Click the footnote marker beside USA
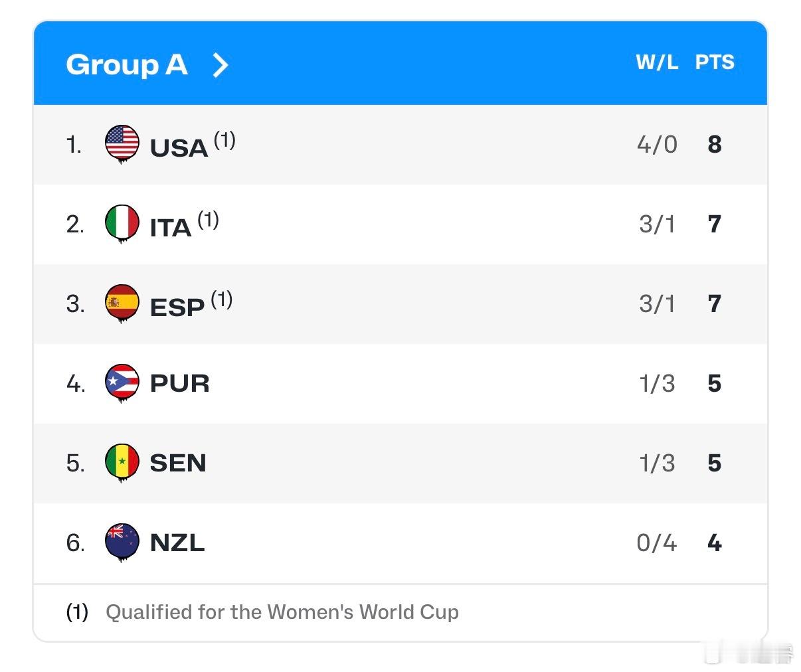The width and height of the screenshot is (801, 672). (x=224, y=139)
